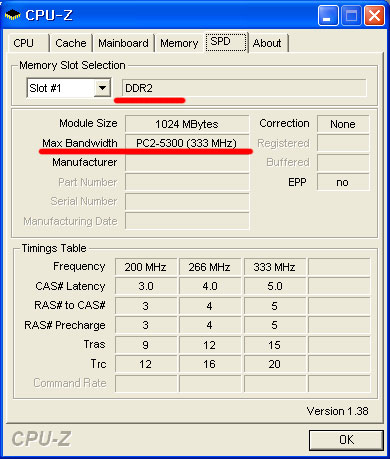Image resolution: width=390 pixels, height=459 pixels.
Task: Switch to the CPU tab
Action: [28, 43]
